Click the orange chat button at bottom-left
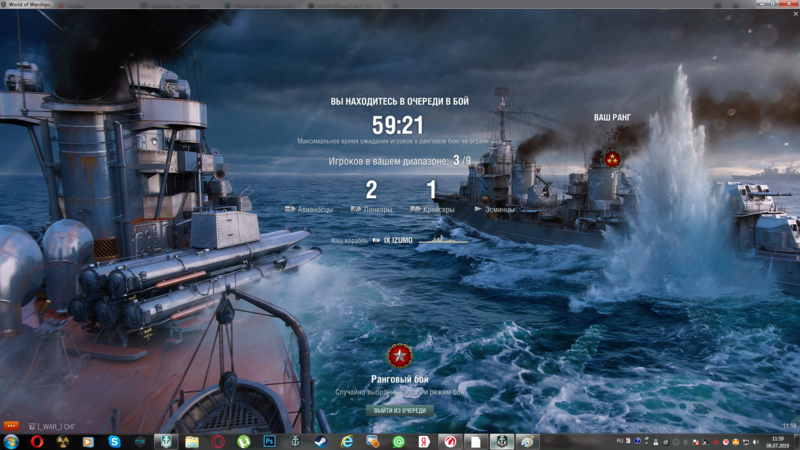The image size is (800, 450). (11, 426)
